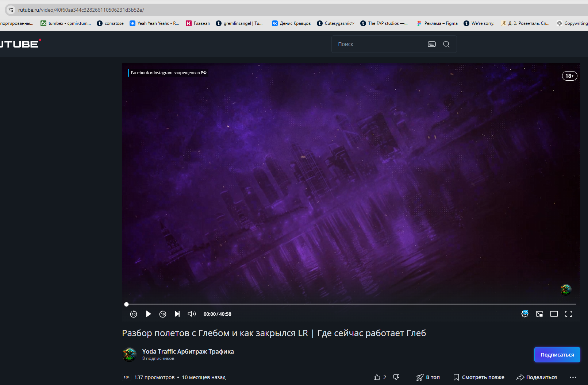Switch to theater wide mode
Screen dimensions: 588x385
coord(554,314)
